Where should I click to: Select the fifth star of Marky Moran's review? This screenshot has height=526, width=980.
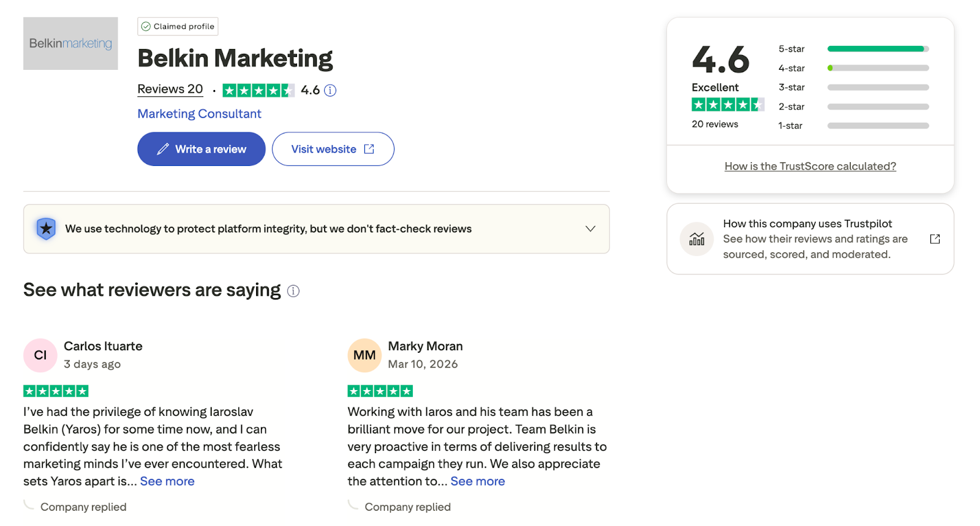pos(407,390)
